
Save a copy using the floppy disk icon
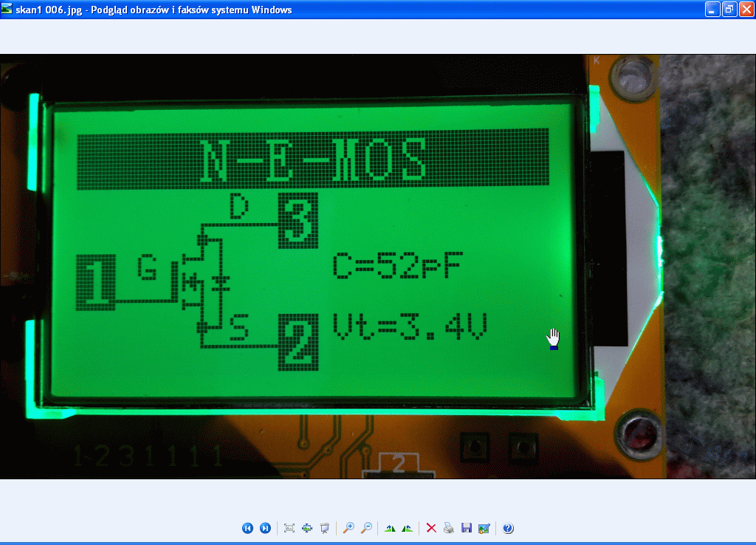click(466, 528)
